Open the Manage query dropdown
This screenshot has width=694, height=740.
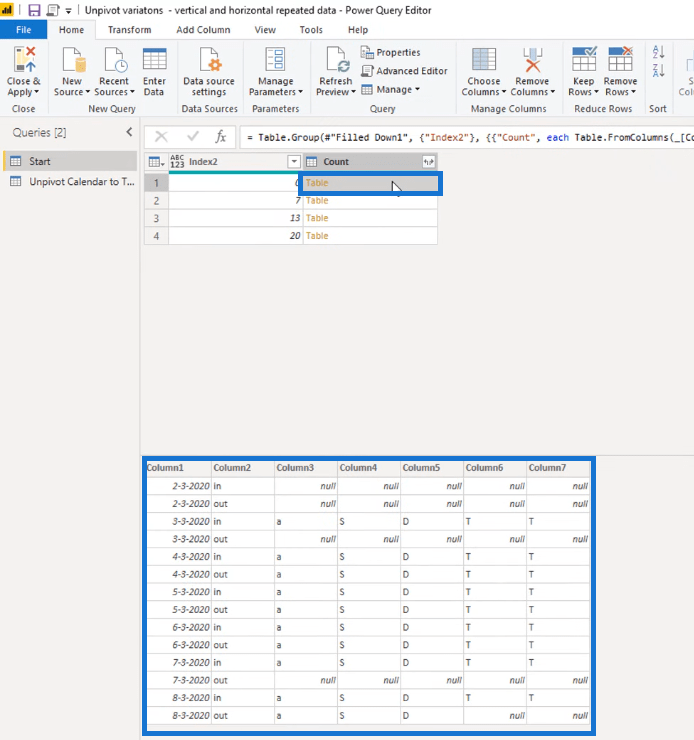coord(391,90)
